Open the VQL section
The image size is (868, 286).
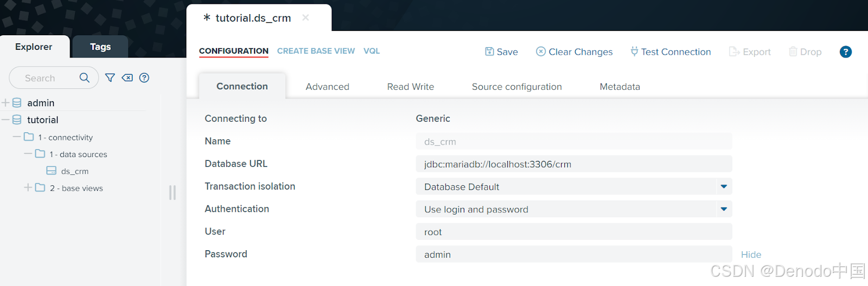pos(372,51)
